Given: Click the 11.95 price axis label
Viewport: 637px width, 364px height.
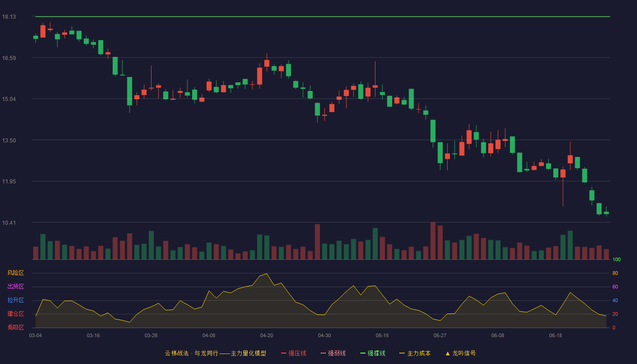Looking at the screenshot, I should pyautogui.click(x=9, y=182).
